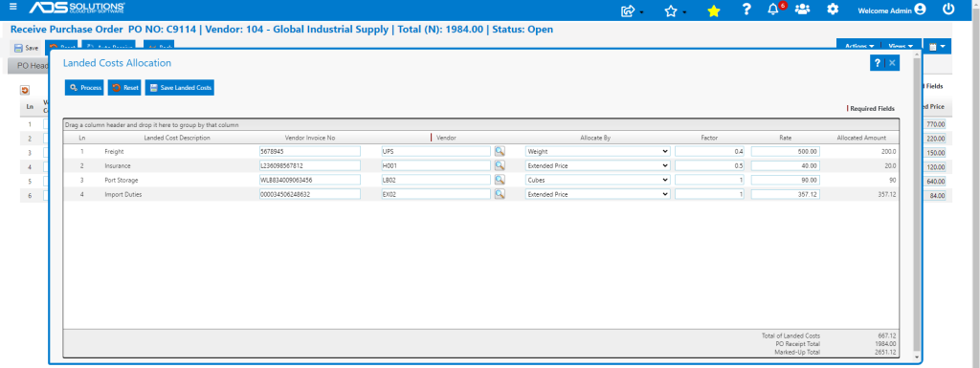Sort by Allocated Amount column header
The height and width of the screenshot is (368, 980).
(x=861, y=138)
